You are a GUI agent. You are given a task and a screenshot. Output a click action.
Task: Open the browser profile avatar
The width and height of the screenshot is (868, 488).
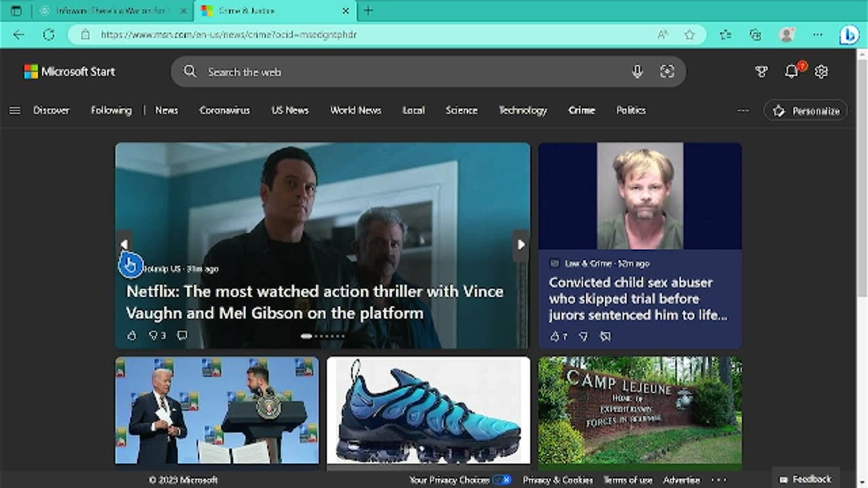point(787,35)
